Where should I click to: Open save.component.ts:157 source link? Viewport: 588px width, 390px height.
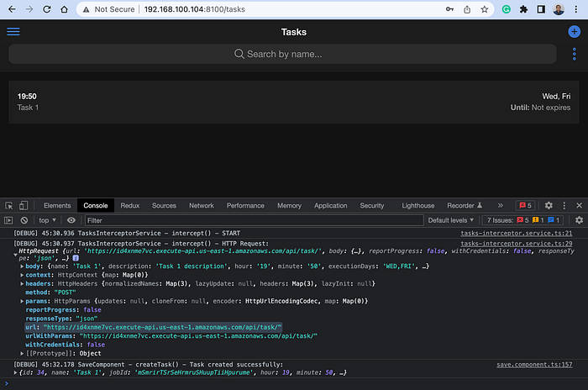coord(534,365)
